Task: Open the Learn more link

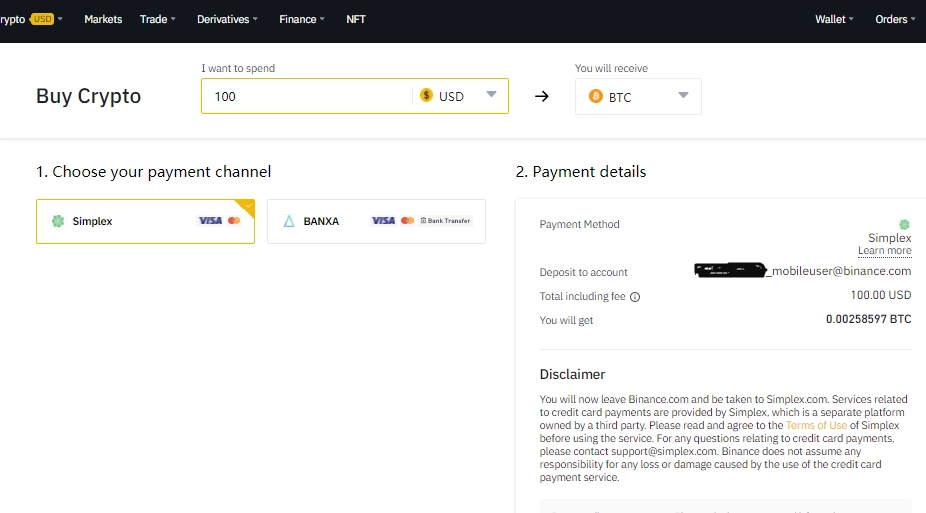Action: tap(885, 251)
